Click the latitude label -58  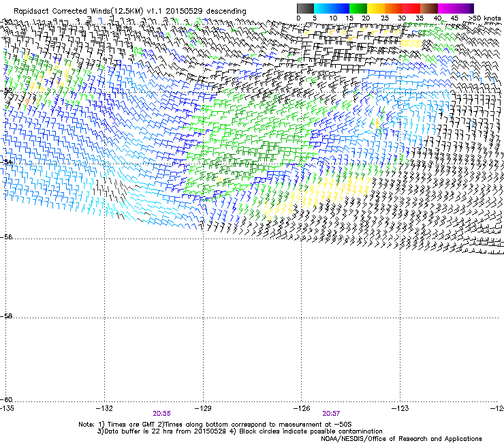tap(6, 316)
